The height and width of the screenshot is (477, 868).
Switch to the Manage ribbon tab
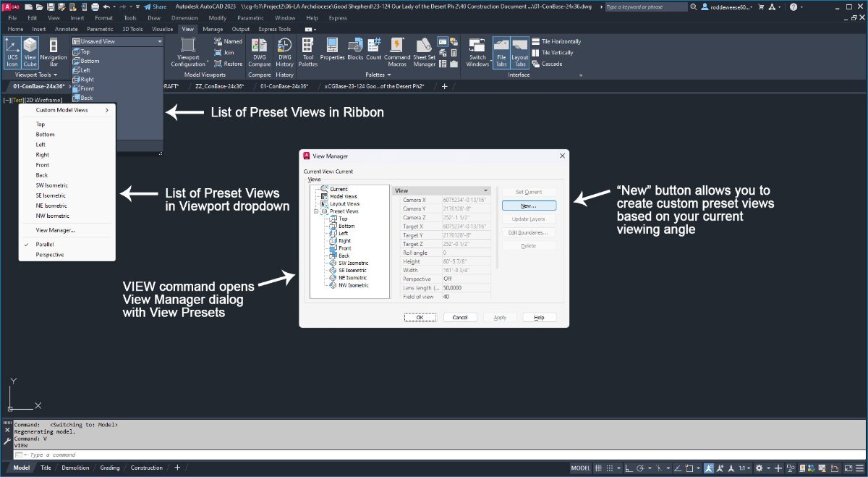point(213,29)
